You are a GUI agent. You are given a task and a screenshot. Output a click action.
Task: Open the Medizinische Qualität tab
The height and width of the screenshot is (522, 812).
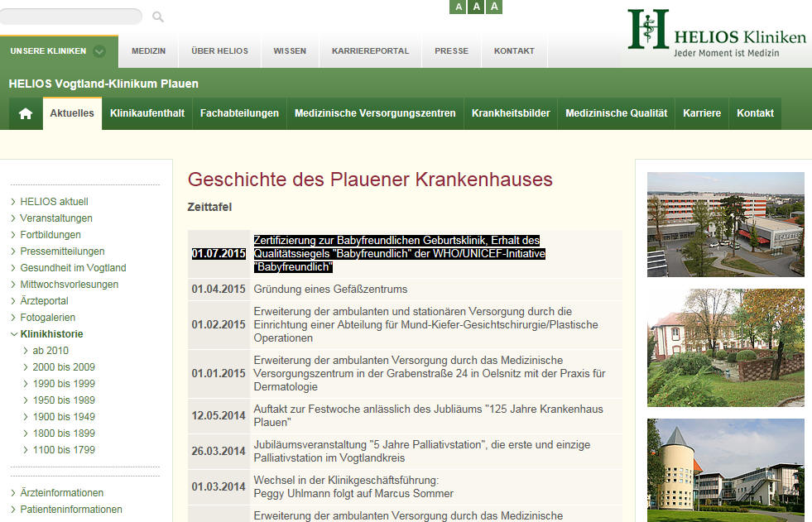(617, 113)
